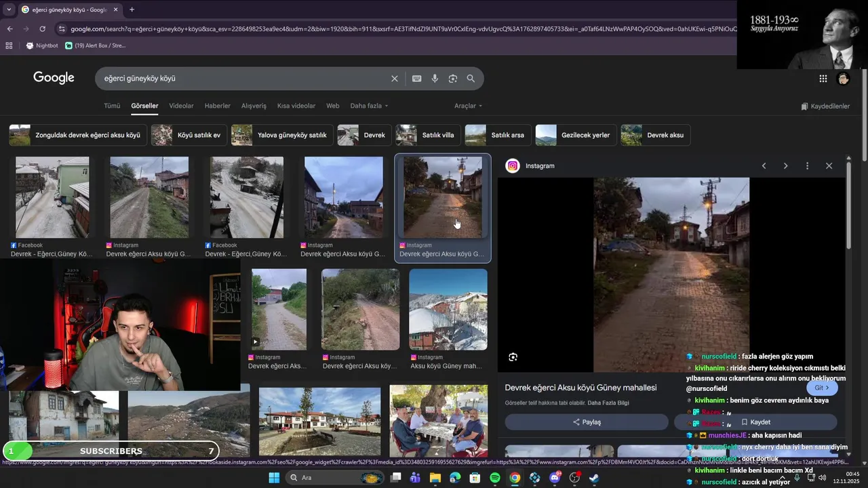The height and width of the screenshot is (488, 868).
Task: Open File Explorer from the taskbar
Action: coord(435,478)
